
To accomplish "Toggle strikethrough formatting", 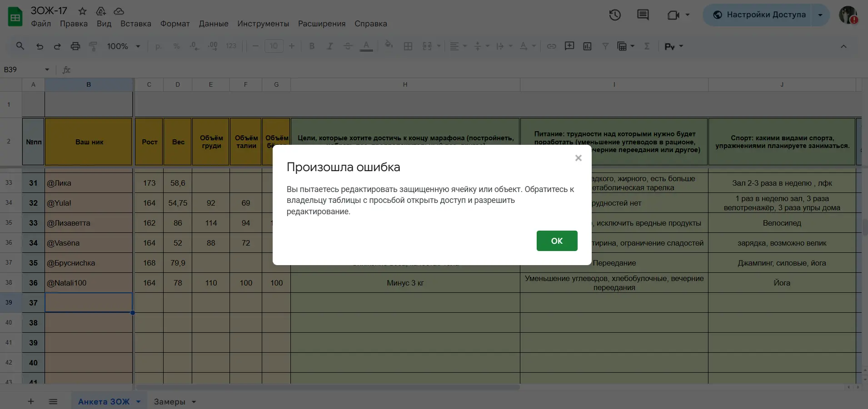I will (348, 46).
